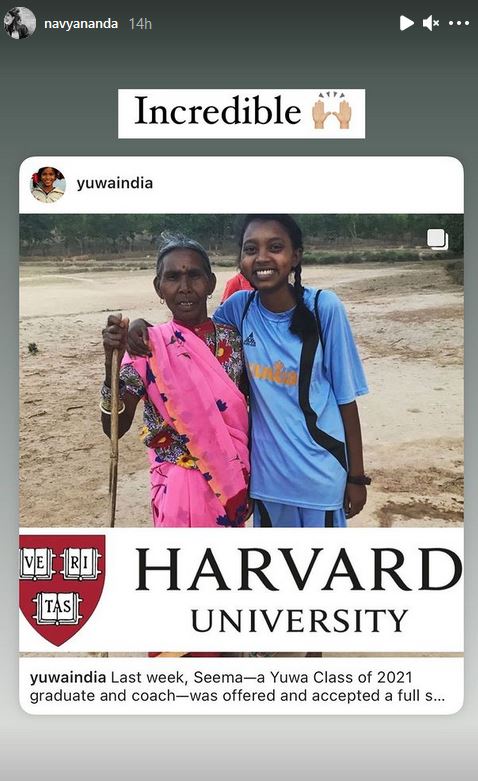Open navyananda's profile picture
The width and height of the screenshot is (478, 781).
coord(20,23)
